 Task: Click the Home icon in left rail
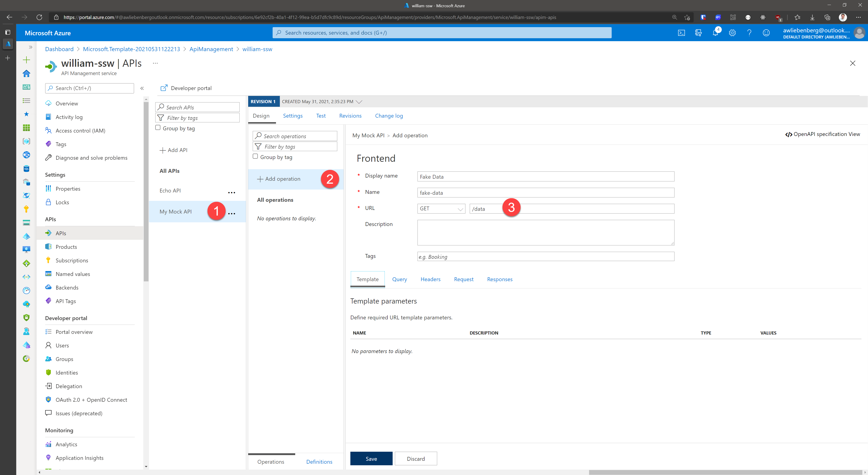tap(26, 74)
